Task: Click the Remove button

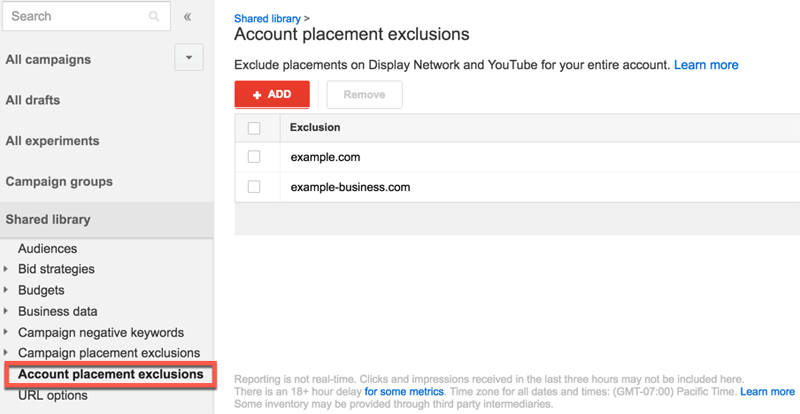Action: tap(364, 95)
